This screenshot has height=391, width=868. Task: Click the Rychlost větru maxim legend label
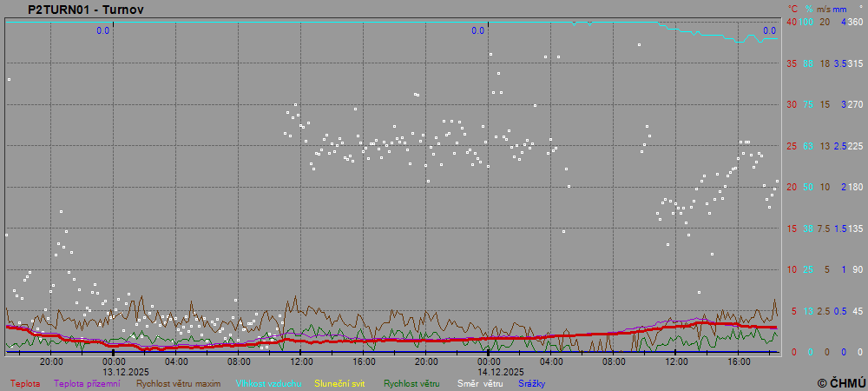pos(179,382)
